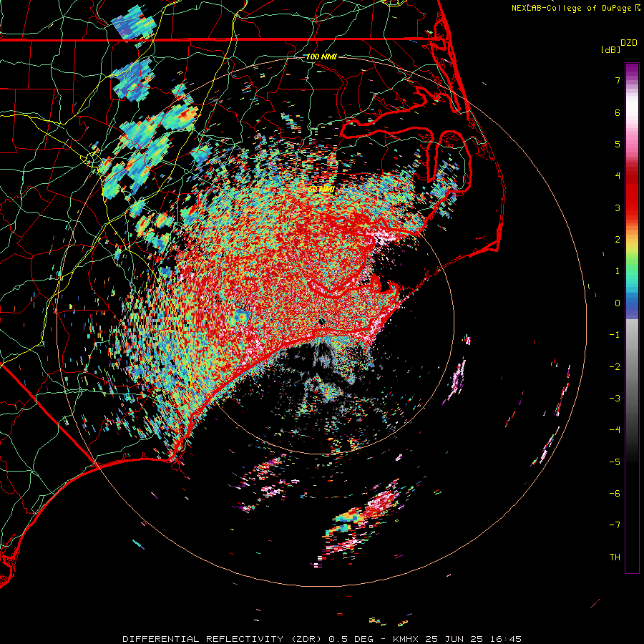Select the 2 dB tick label on scale
Image resolution: width=644 pixels, height=644 pixels.
pos(618,240)
